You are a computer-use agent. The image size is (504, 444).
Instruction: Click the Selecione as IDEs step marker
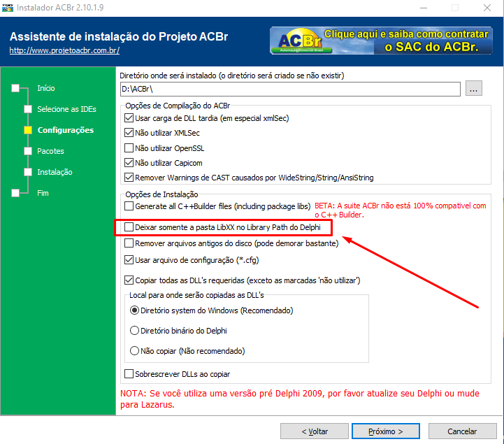pyautogui.click(x=28, y=109)
